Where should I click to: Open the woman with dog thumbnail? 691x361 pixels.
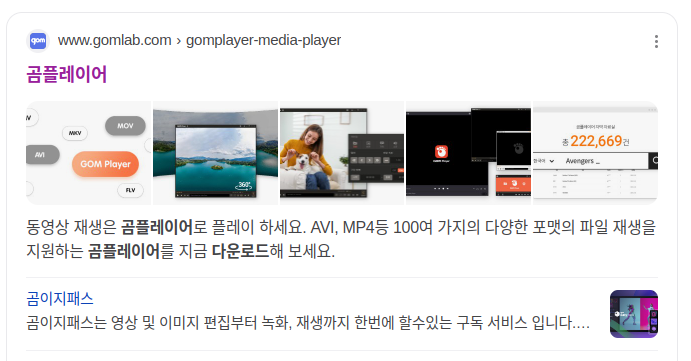342,153
